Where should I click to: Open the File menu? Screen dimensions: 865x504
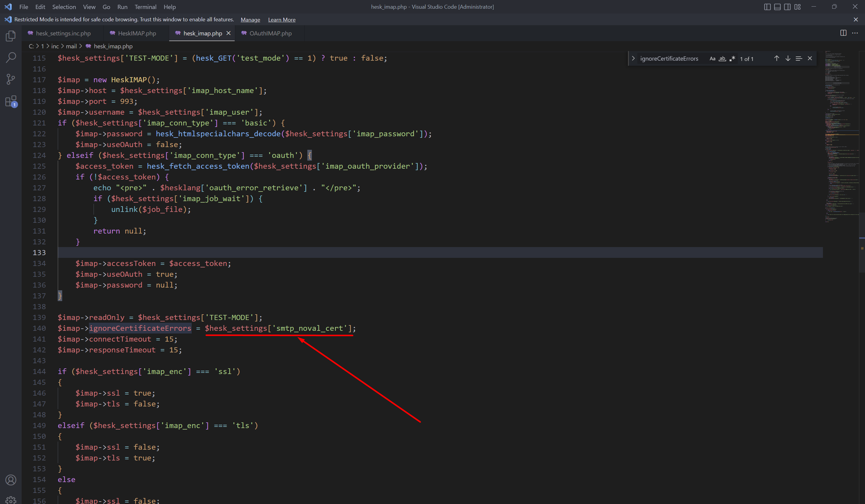(x=24, y=7)
